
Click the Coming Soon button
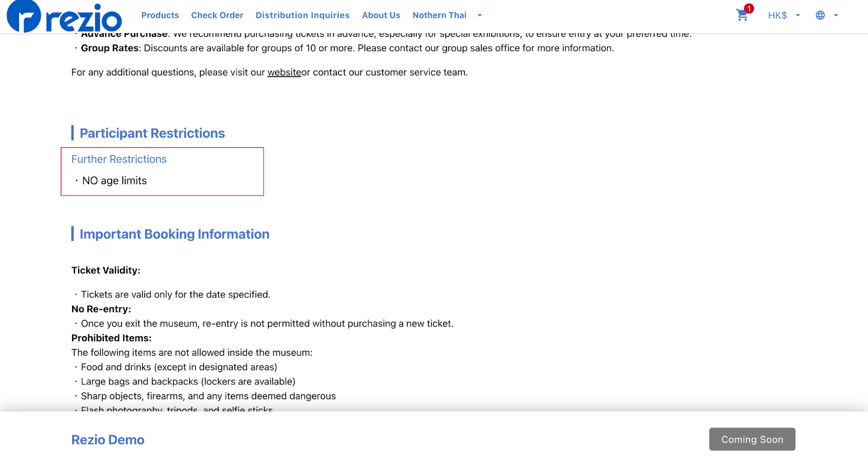pos(752,439)
